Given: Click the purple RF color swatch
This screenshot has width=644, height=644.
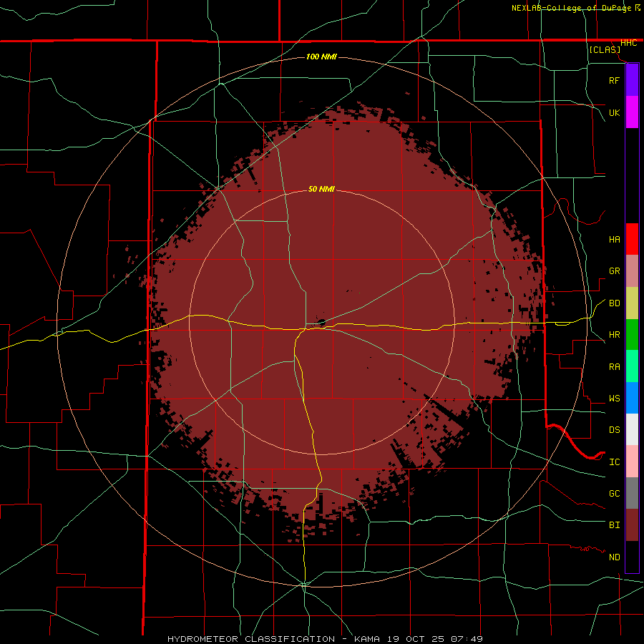Looking at the screenshot, I should pyautogui.click(x=632, y=80).
